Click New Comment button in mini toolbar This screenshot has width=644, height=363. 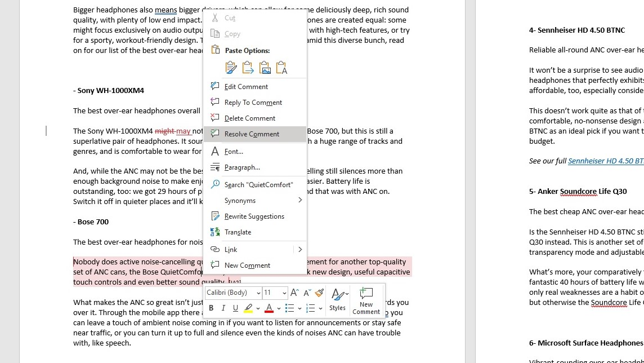click(366, 301)
